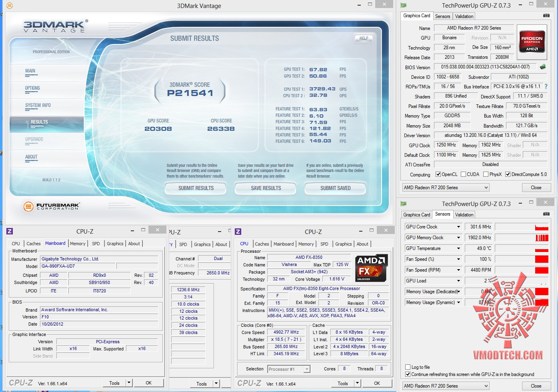558x392 pixels.
Task: Click Close in the GPU-Z Sensors window
Action: (x=536, y=386)
